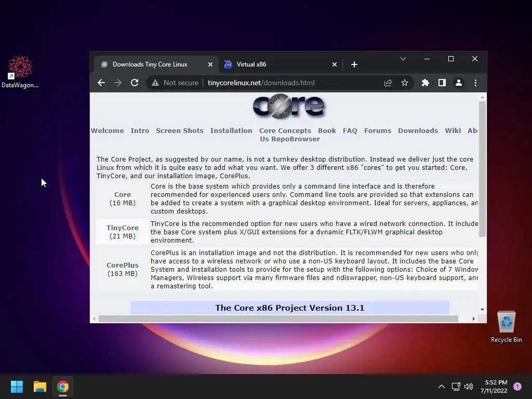Open the Chrome profile avatar
This screenshot has height=399, width=532.
458,83
